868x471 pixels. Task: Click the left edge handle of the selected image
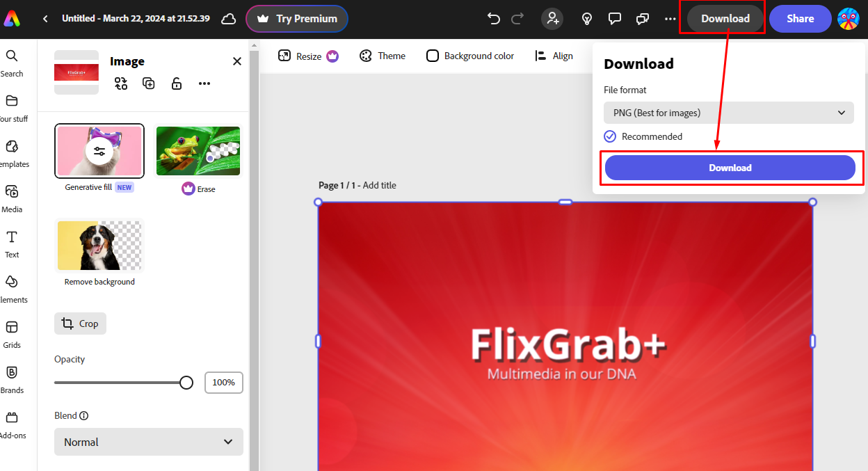point(319,342)
